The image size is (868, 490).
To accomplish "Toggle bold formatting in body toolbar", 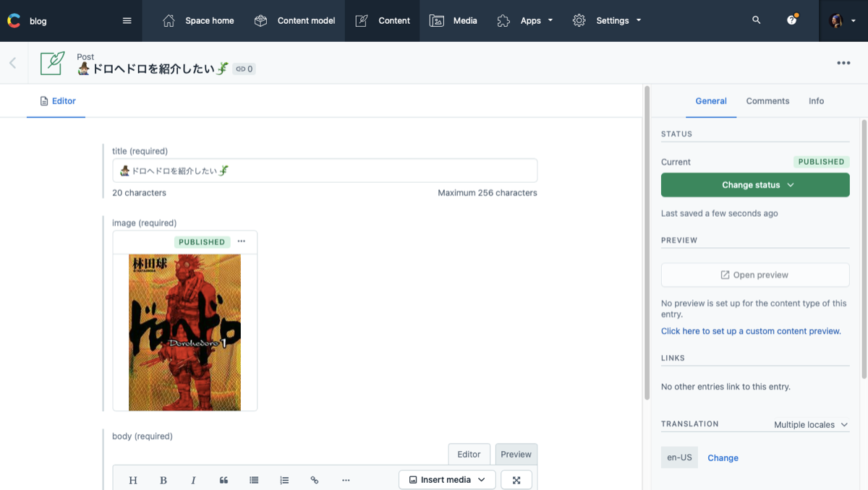I will click(x=163, y=480).
